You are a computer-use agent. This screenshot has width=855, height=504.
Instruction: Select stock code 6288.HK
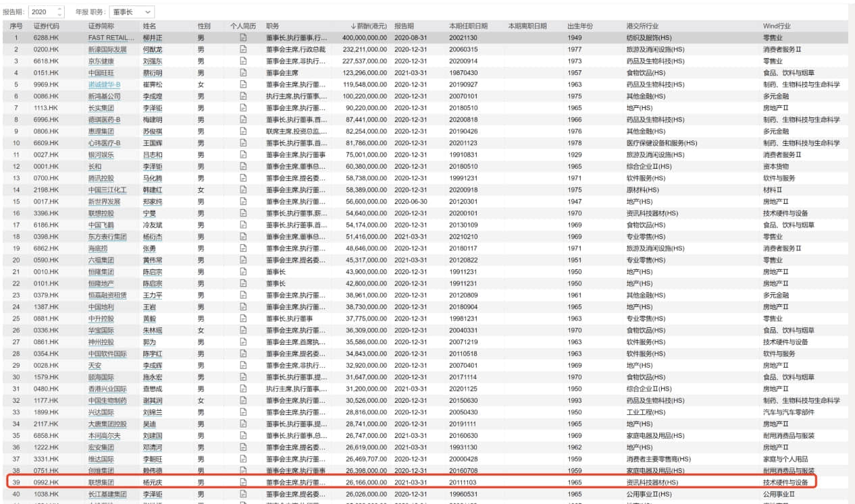46,38
